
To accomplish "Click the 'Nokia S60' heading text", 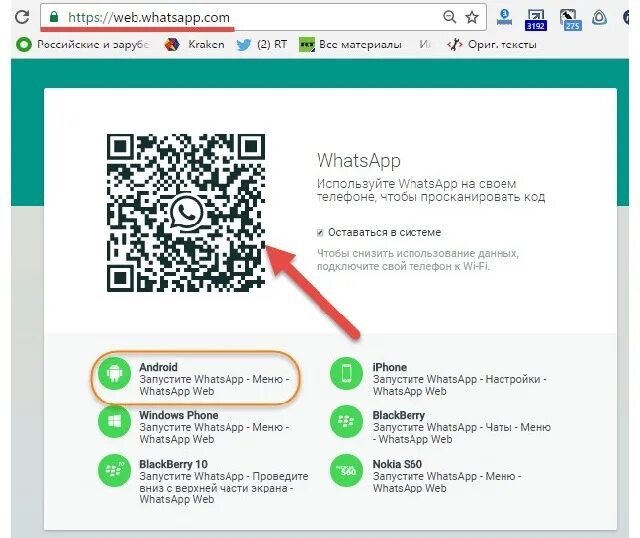I will [397, 464].
